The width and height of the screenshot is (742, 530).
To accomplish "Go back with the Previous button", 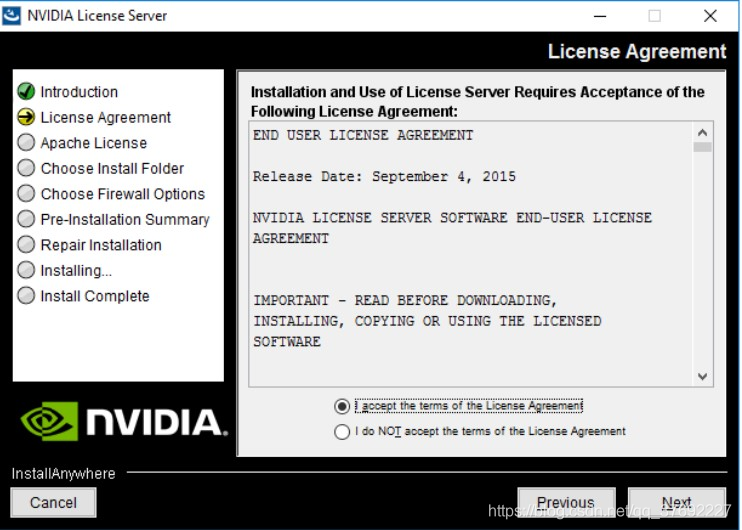I will [x=566, y=502].
